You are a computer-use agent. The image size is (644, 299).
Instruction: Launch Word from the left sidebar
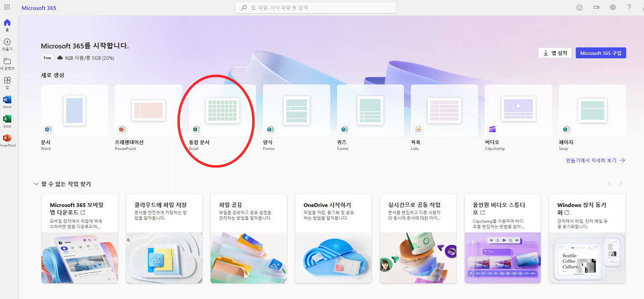7,100
